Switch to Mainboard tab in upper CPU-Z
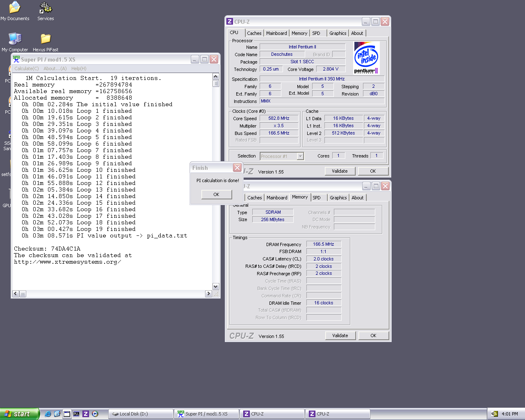Viewport: 525px width, 420px height. 276,33
